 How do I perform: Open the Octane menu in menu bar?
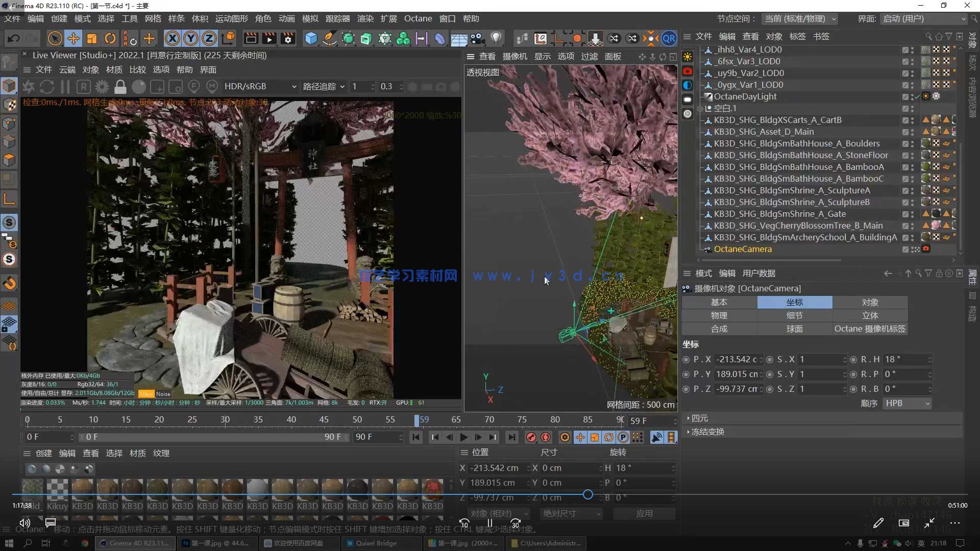click(x=418, y=19)
